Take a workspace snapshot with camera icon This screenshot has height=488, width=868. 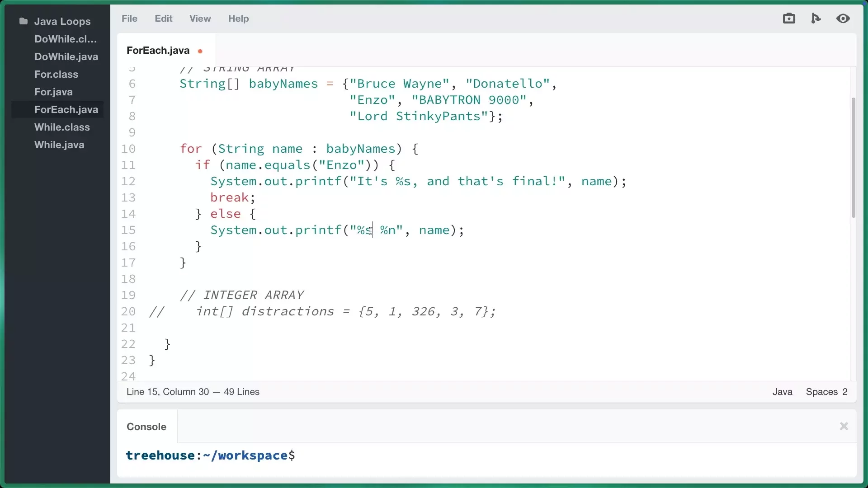click(789, 19)
